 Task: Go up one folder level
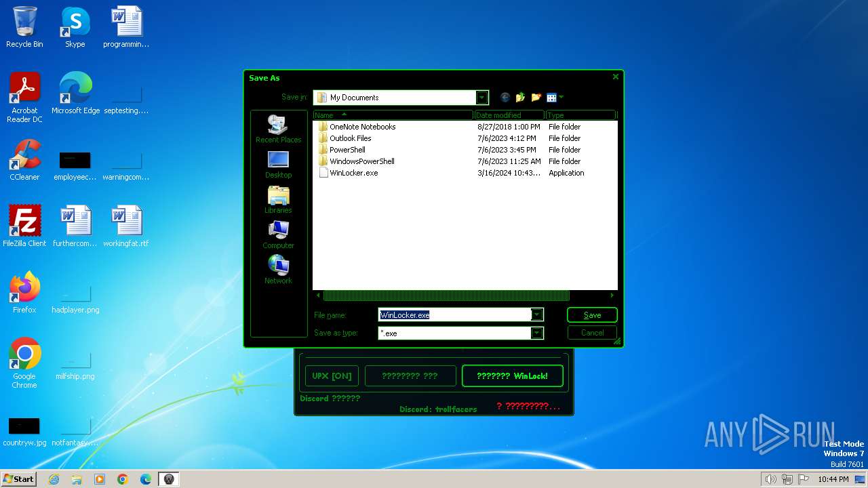(521, 98)
